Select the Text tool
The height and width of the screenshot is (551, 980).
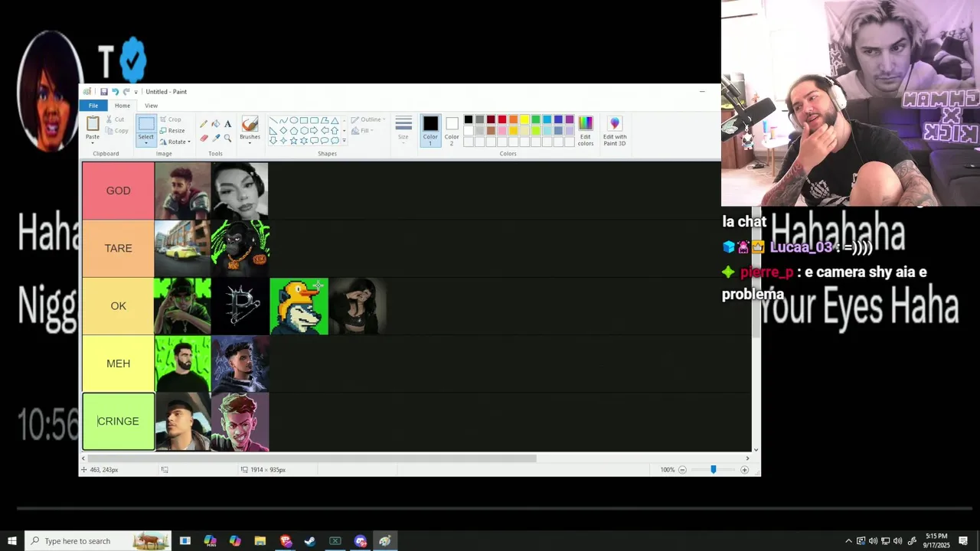(x=228, y=123)
